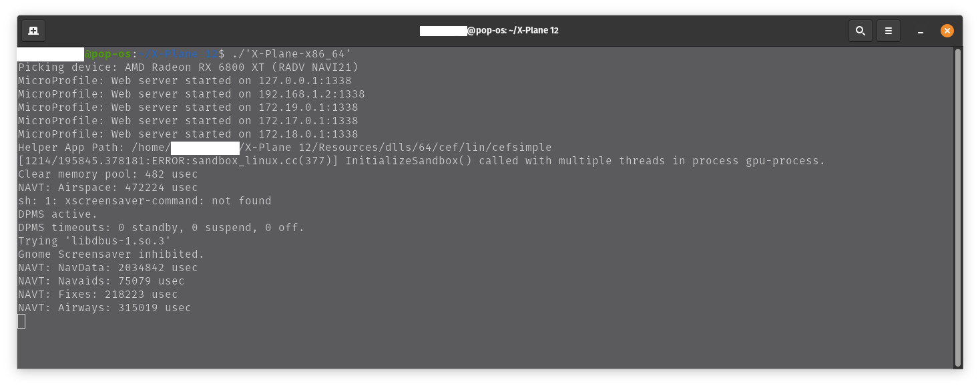Click the empty cursor block at the prompt
980x388 pixels.
coord(21,321)
